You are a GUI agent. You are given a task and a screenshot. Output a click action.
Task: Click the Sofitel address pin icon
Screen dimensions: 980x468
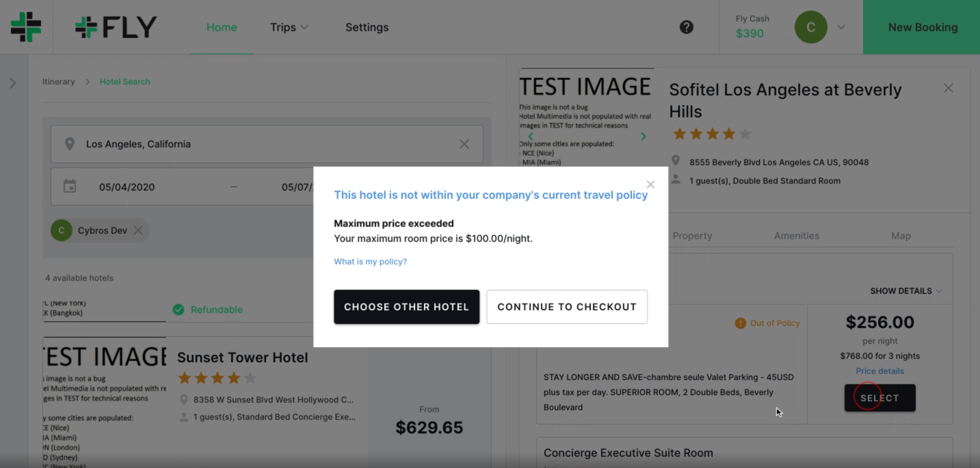click(676, 160)
